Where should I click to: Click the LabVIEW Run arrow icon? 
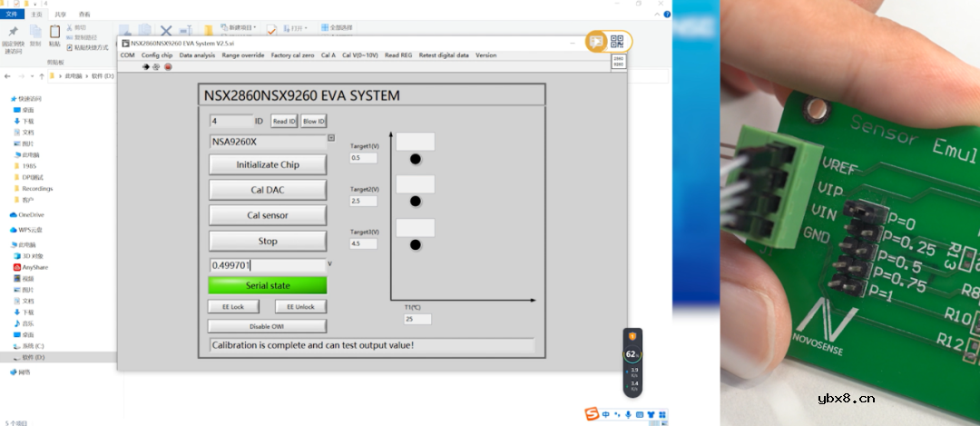pyautogui.click(x=145, y=66)
